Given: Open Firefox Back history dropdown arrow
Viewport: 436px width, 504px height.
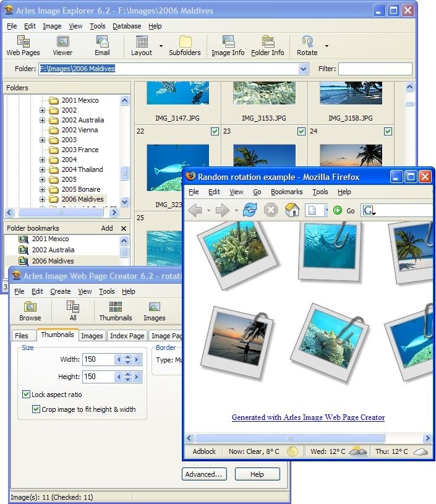Looking at the screenshot, I should pos(208,211).
